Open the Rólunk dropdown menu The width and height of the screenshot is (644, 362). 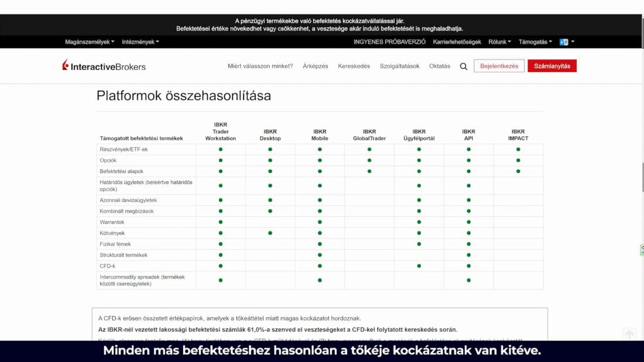tap(499, 42)
